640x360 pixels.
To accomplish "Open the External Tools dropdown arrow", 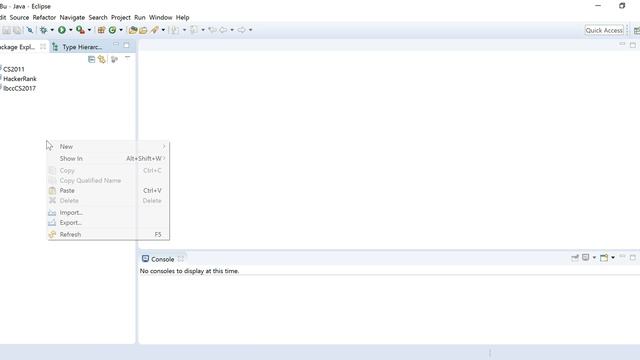I will (x=89, y=30).
